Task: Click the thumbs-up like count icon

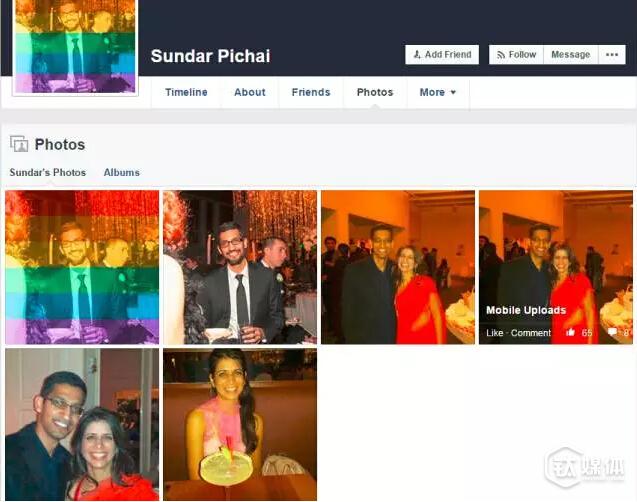Action: coord(570,333)
